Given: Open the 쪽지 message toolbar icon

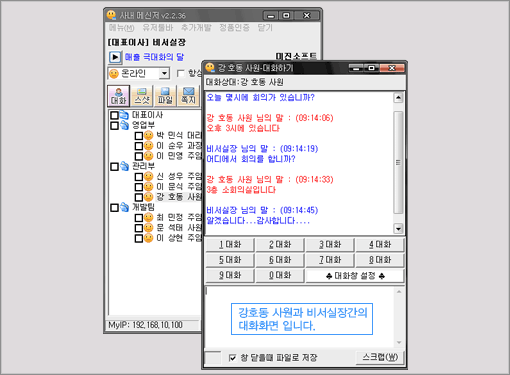Looking at the screenshot, I should 188,96.
